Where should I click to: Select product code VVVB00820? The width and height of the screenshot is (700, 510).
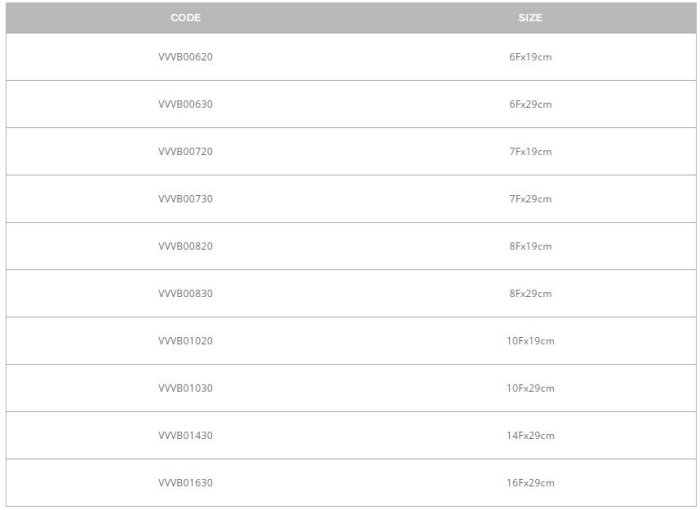coord(186,246)
